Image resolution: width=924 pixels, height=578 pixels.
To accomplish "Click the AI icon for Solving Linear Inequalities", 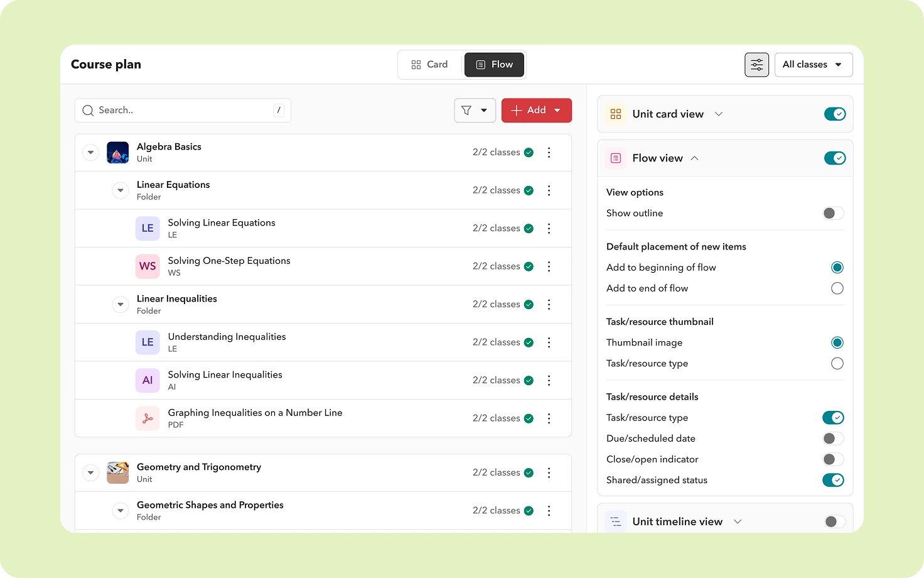I will pyautogui.click(x=148, y=381).
